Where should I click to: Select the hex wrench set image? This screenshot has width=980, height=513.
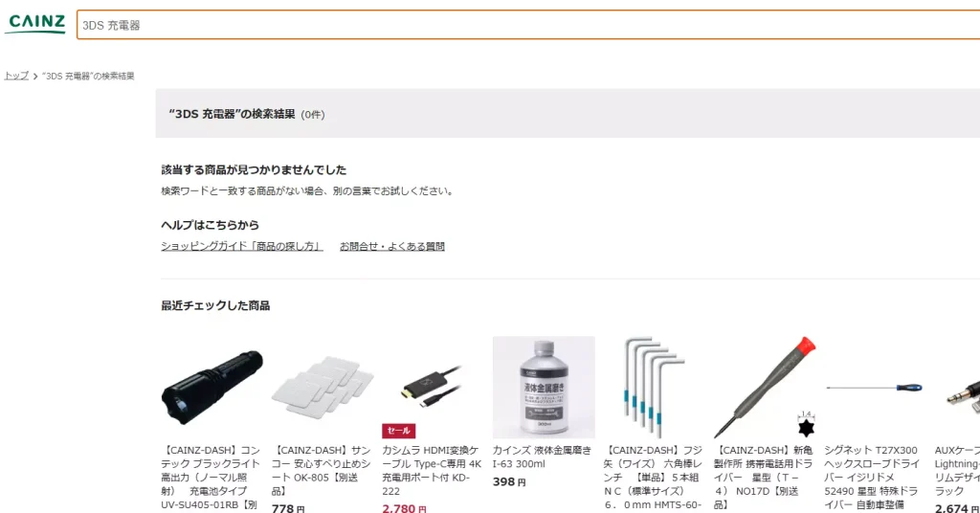click(655, 388)
